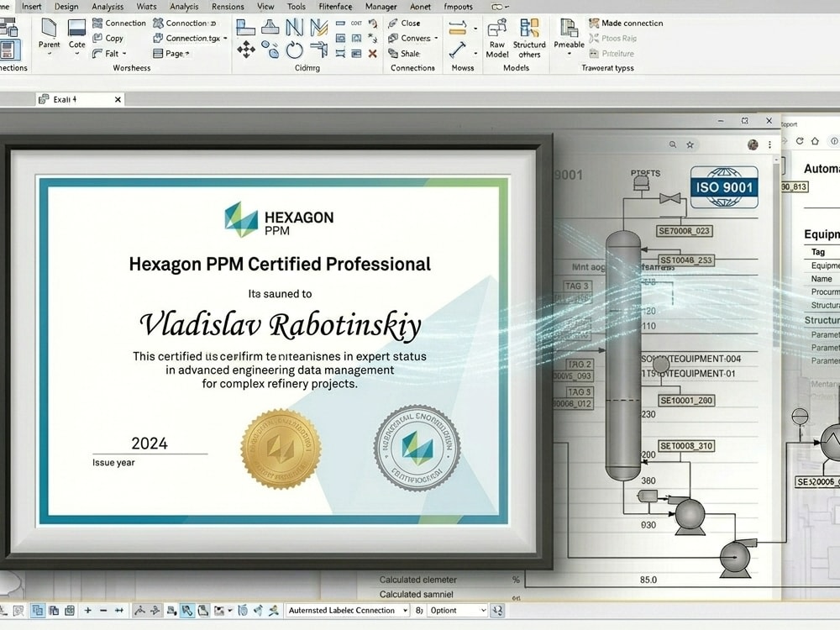Open the Auternsted Labelec Connection dropdown
The width and height of the screenshot is (840, 630).
pos(347,610)
